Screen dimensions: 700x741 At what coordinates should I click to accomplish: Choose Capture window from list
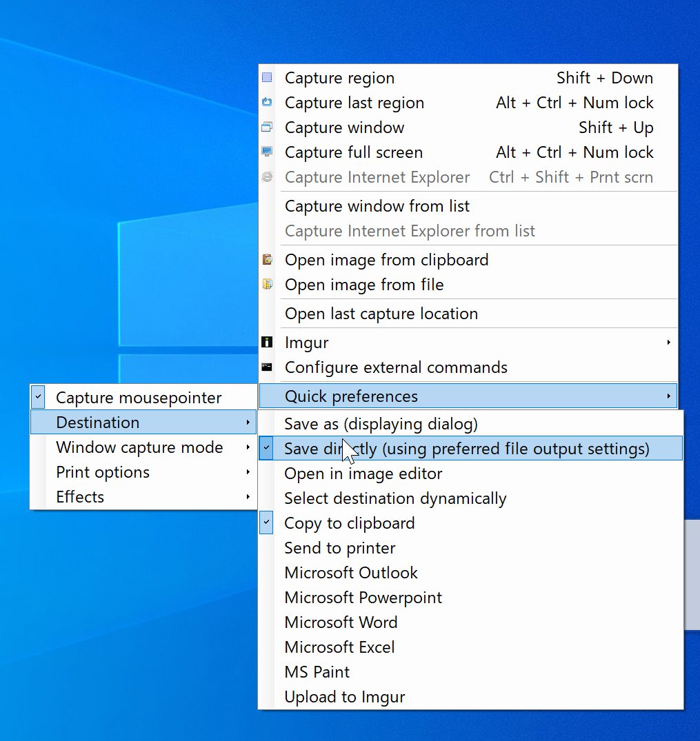click(377, 206)
